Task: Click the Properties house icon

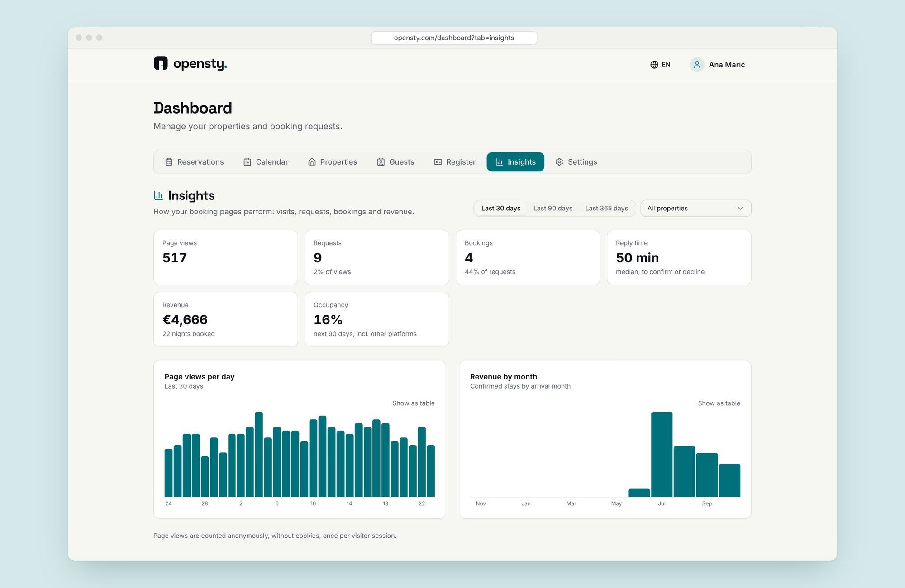Action: (312, 162)
